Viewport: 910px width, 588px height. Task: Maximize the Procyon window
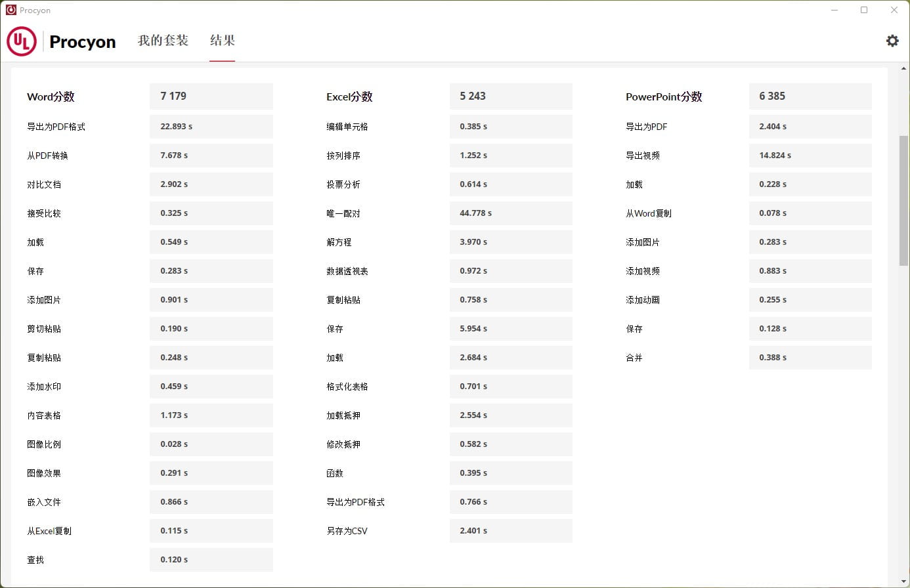coord(864,10)
